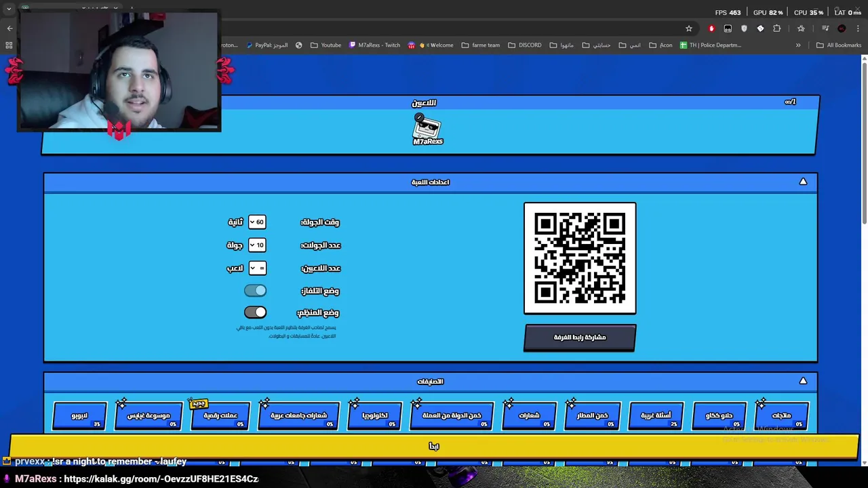This screenshot has height=488, width=868.
Task: Select the ملاجات category
Action: [781, 415]
